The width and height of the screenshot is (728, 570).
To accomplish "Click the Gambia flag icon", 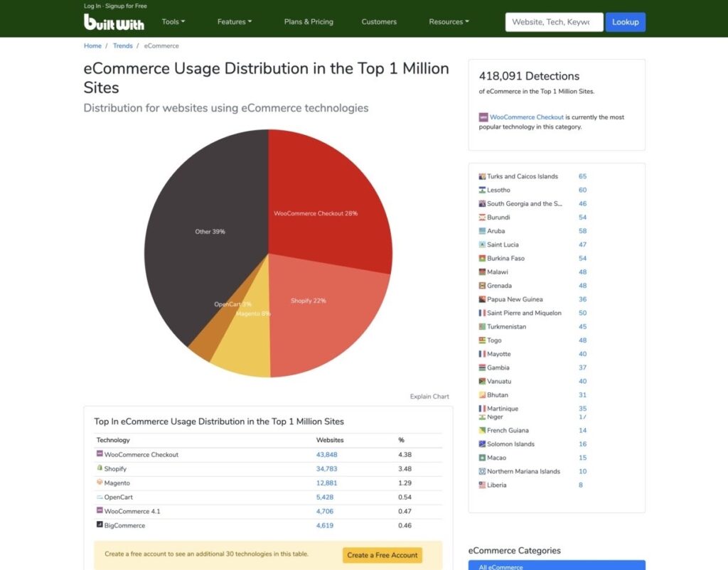I will [483, 367].
